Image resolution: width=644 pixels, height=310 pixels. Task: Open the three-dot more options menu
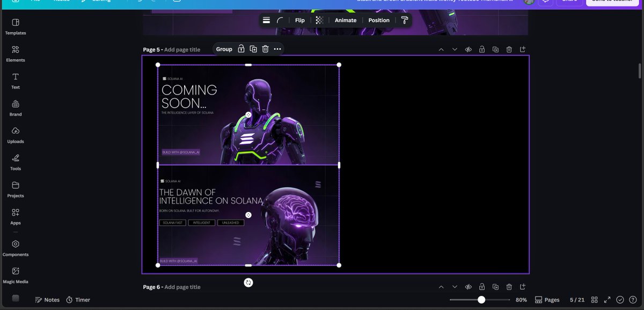pyautogui.click(x=277, y=49)
